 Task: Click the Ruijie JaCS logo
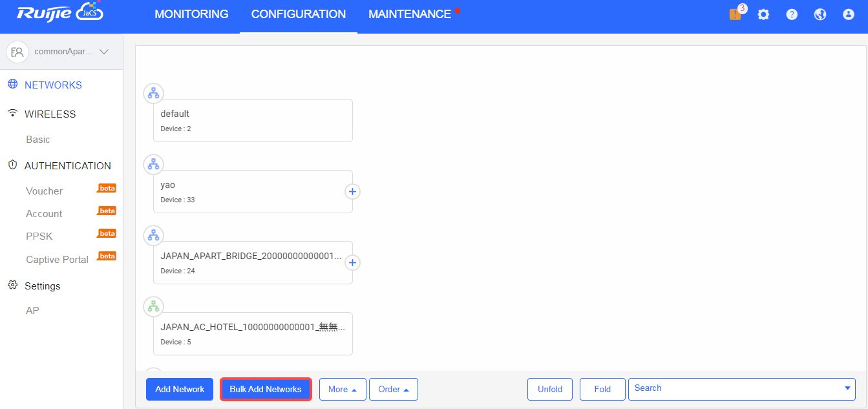[59, 13]
